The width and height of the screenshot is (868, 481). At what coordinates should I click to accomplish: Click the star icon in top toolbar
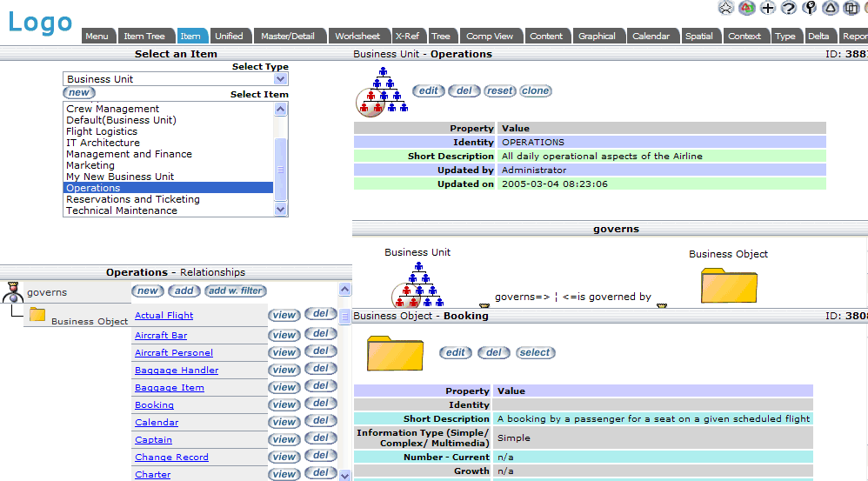pos(725,8)
